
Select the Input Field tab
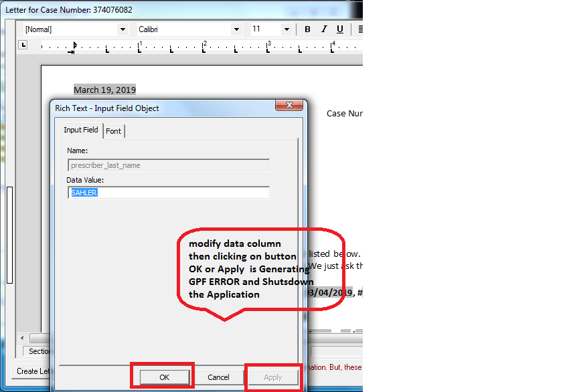point(81,130)
